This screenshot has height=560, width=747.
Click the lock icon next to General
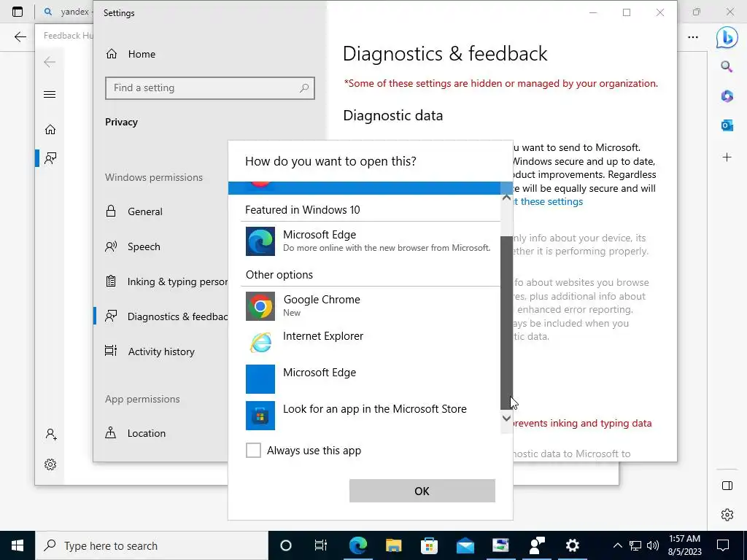click(x=111, y=211)
